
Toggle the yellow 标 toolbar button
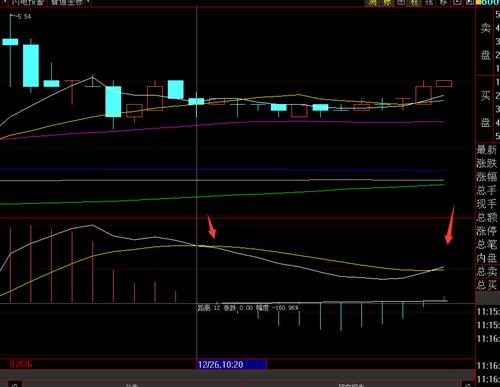388,3
